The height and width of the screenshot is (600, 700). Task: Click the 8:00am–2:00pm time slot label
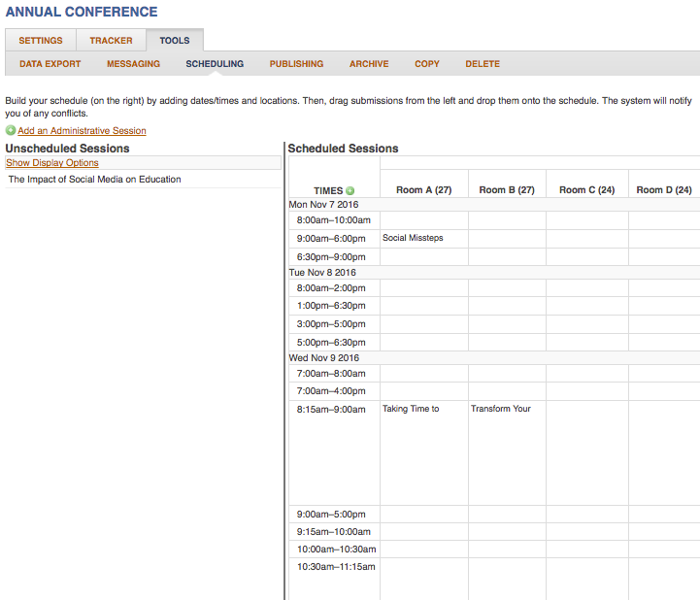click(331, 288)
